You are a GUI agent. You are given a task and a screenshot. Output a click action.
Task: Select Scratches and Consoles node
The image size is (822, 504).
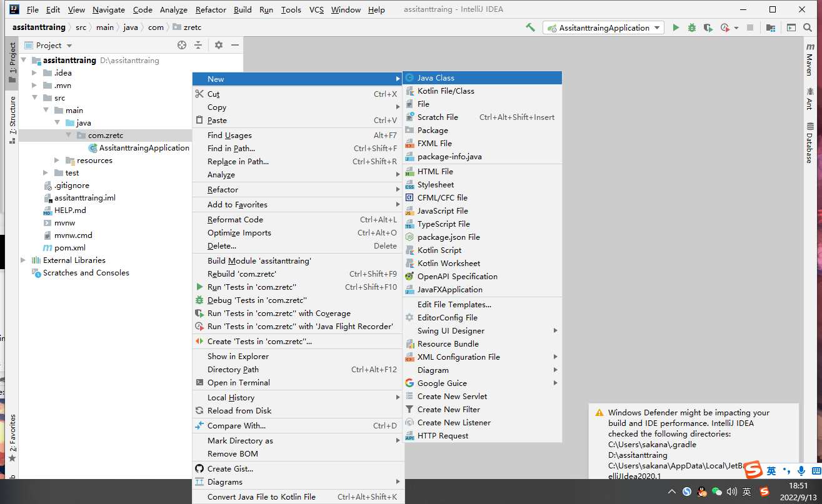(81, 273)
